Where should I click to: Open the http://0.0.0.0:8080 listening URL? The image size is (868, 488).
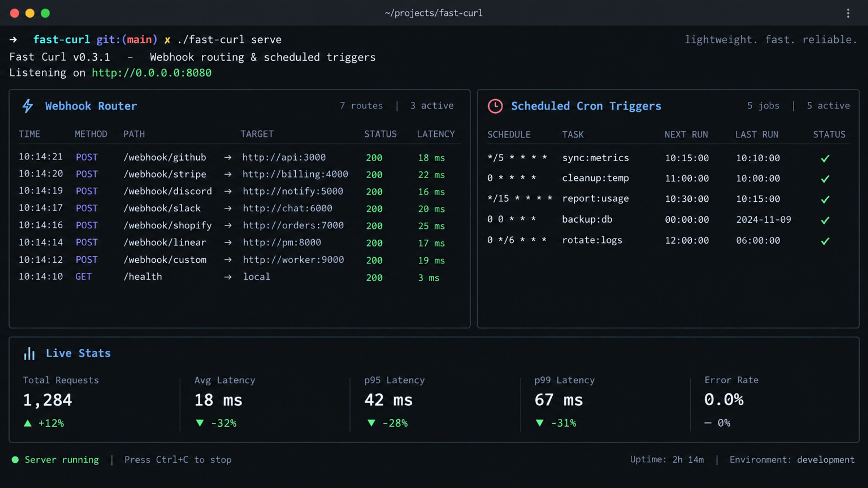[x=152, y=73]
